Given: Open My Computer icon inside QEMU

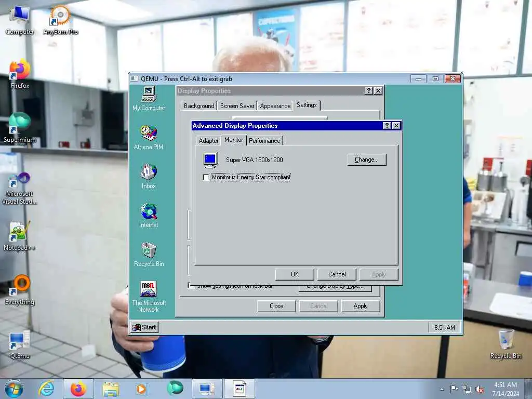Looking at the screenshot, I should point(149,98).
